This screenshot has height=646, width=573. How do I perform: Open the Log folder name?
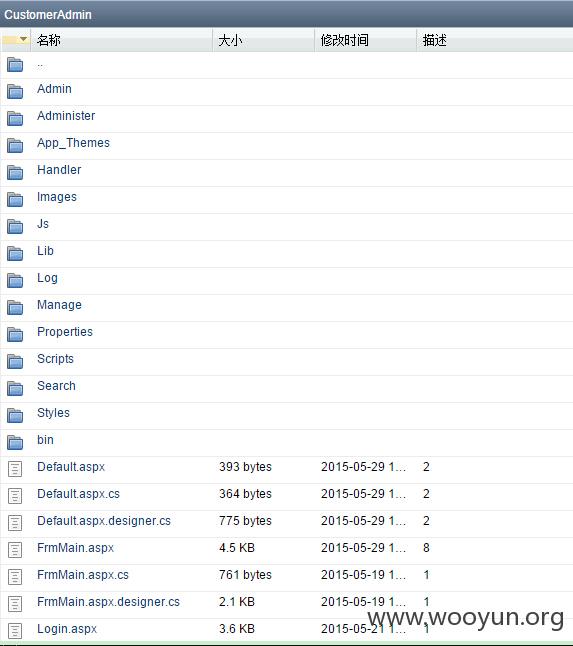click(x=47, y=278)
